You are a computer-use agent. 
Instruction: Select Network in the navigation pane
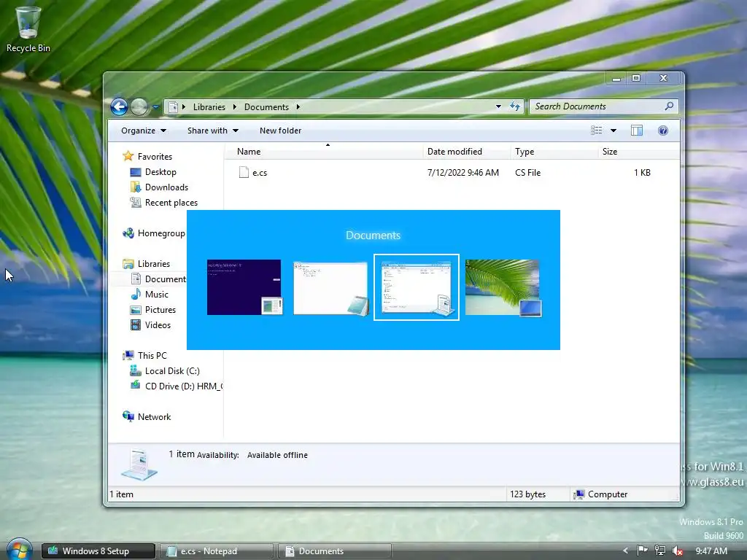154,416
